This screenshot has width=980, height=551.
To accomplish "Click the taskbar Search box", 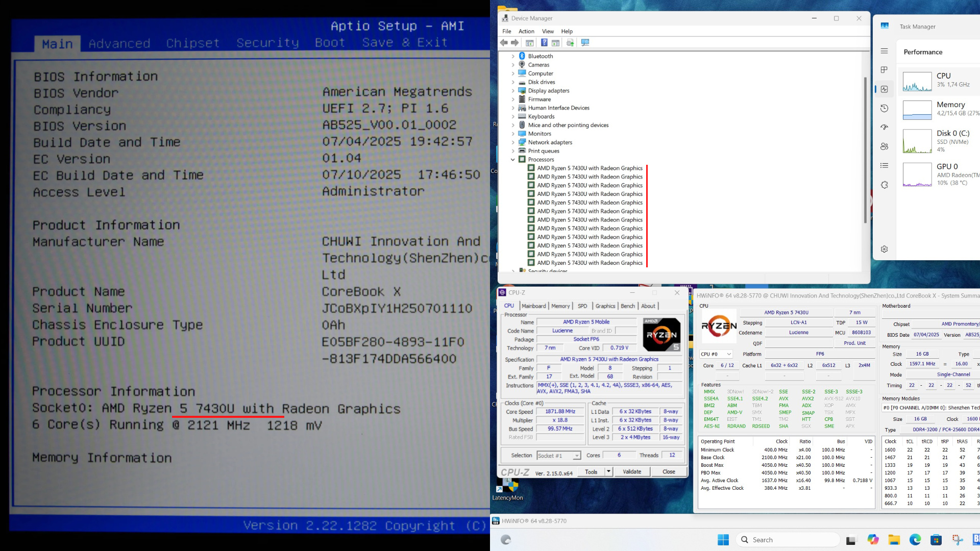I will (x=788, y=540).
